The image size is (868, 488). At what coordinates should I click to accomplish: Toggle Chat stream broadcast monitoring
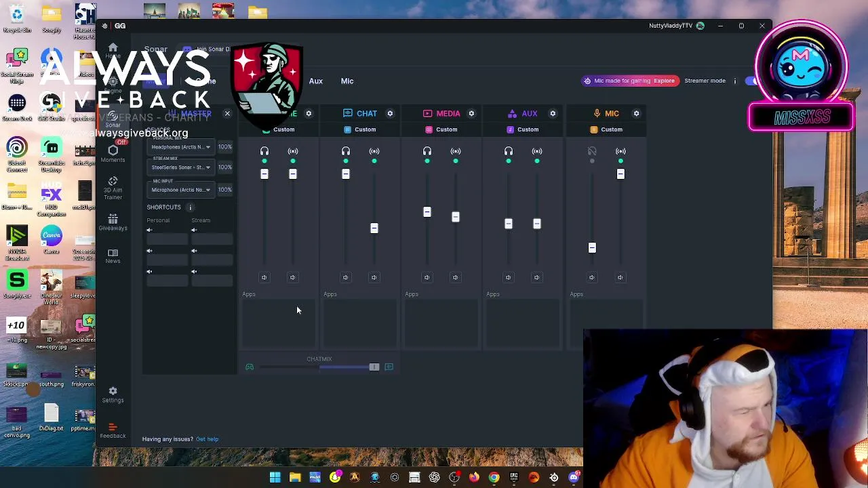pos(374,151)
